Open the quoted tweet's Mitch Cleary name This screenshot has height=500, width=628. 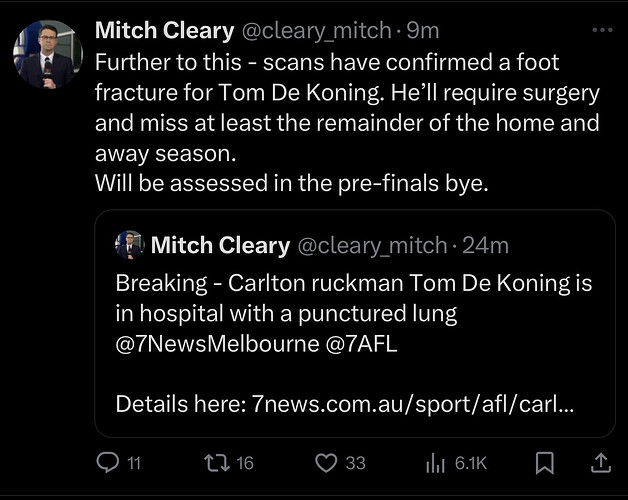220,245
